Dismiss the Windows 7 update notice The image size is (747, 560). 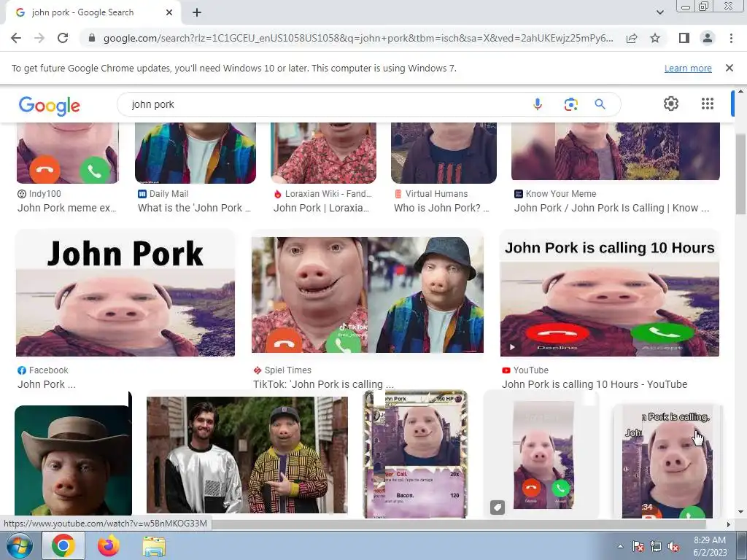(x=729, y=68)
